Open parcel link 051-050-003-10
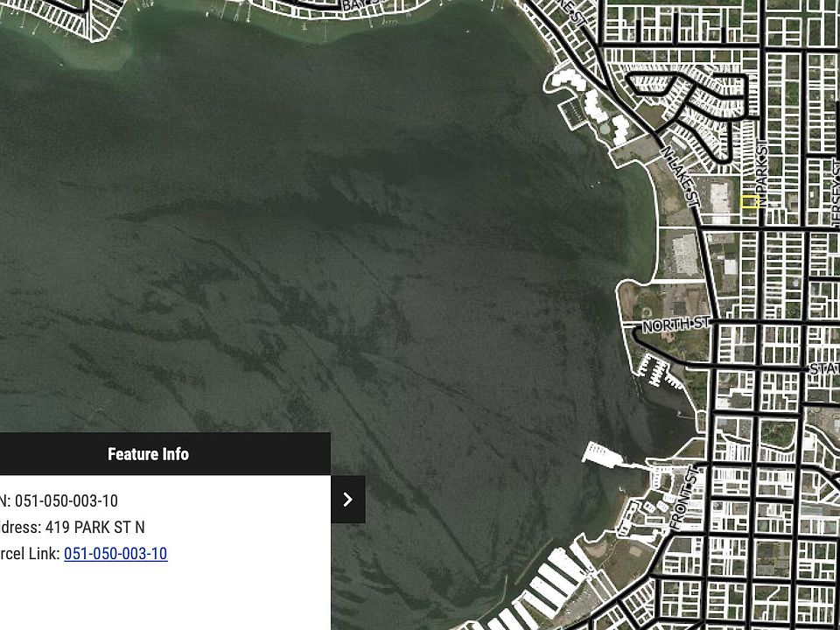 (115, 553)
